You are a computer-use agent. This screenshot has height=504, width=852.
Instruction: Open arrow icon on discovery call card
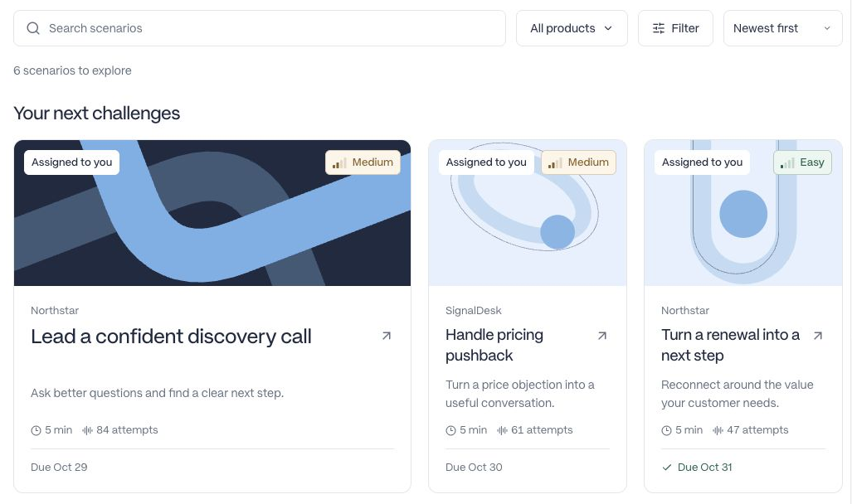tap(387, 336)
